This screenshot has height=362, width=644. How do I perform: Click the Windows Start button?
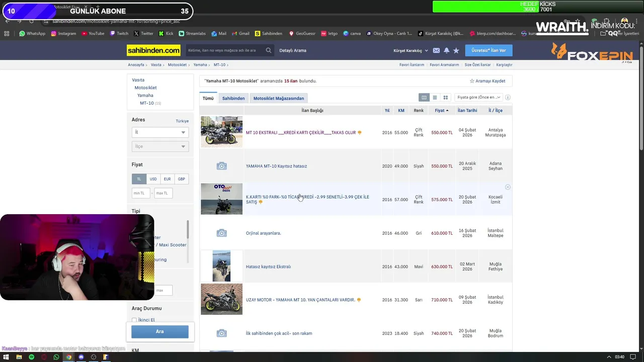[7, 357]
